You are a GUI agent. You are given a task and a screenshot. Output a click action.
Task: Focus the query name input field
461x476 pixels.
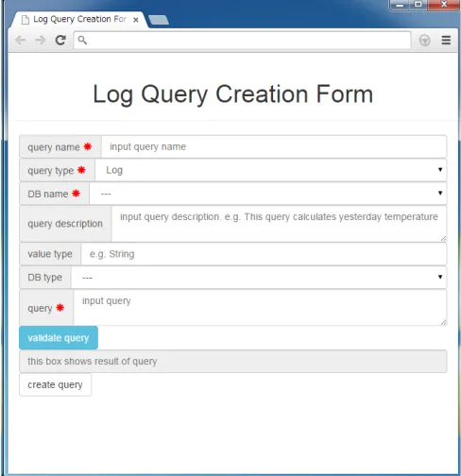274,146
